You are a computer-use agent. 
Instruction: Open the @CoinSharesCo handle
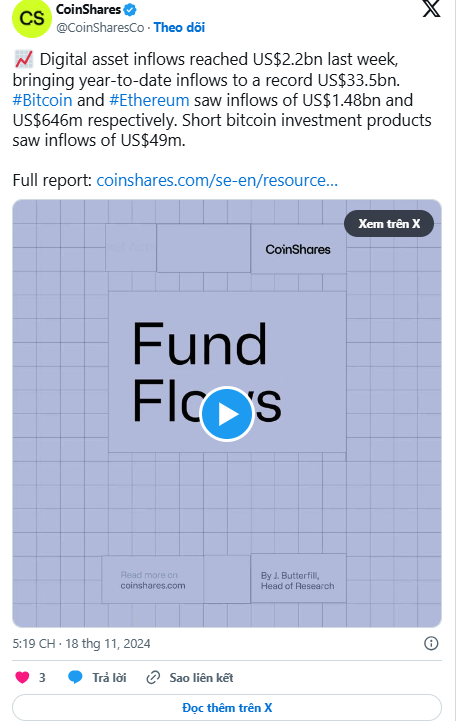pyautogui.click(x=100, y=28)
